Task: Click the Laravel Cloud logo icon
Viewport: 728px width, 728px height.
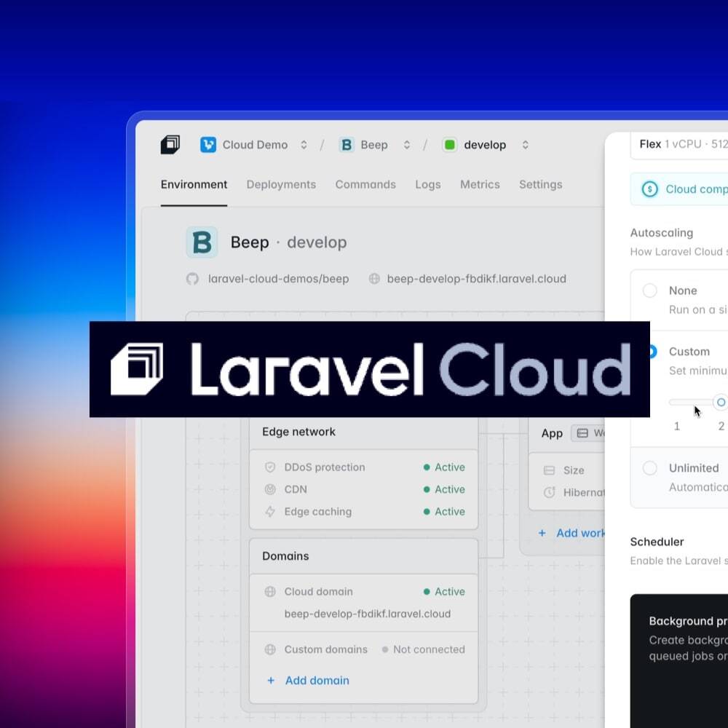Action: pyautogui.click(x=170, y=144)
